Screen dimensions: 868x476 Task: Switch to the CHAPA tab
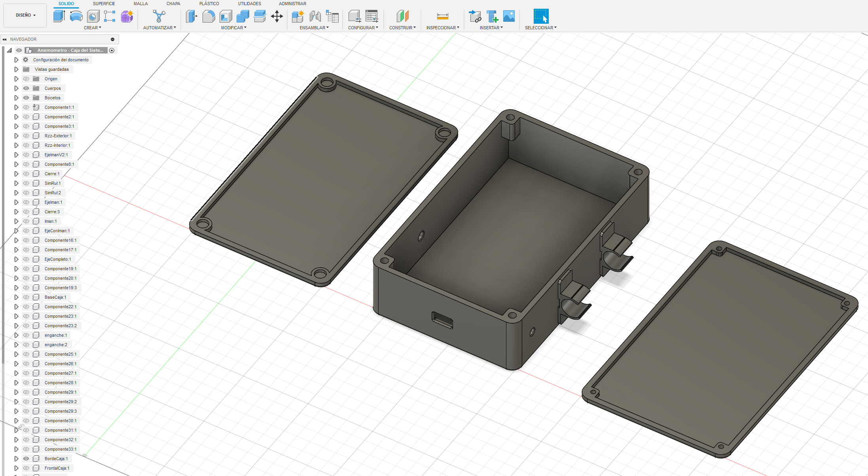coord(173,4)
